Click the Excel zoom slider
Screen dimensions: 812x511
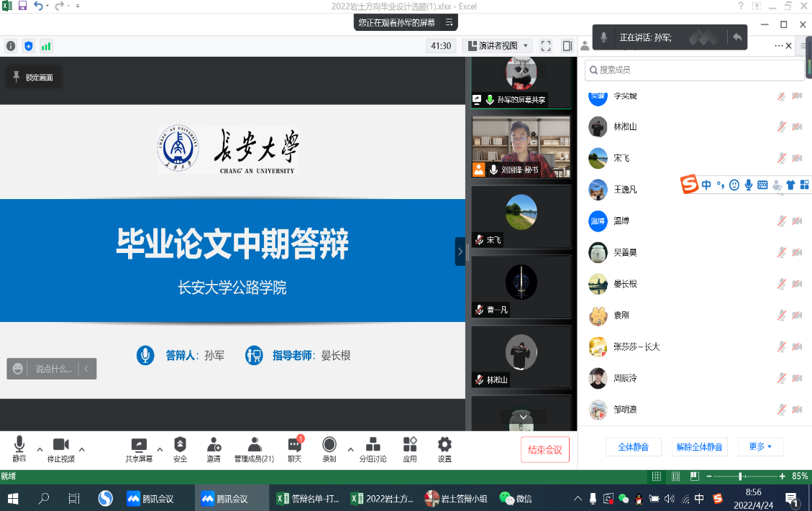pos(741,477)
